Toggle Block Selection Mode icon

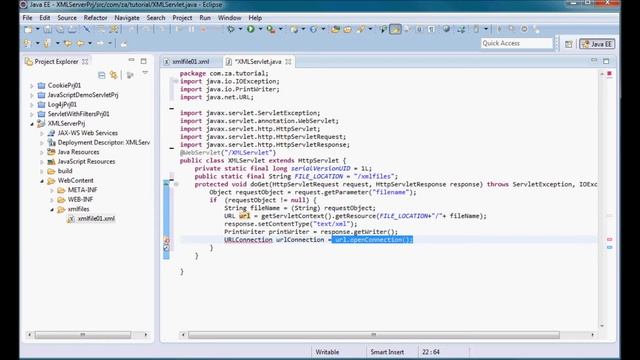coord(419,29)
